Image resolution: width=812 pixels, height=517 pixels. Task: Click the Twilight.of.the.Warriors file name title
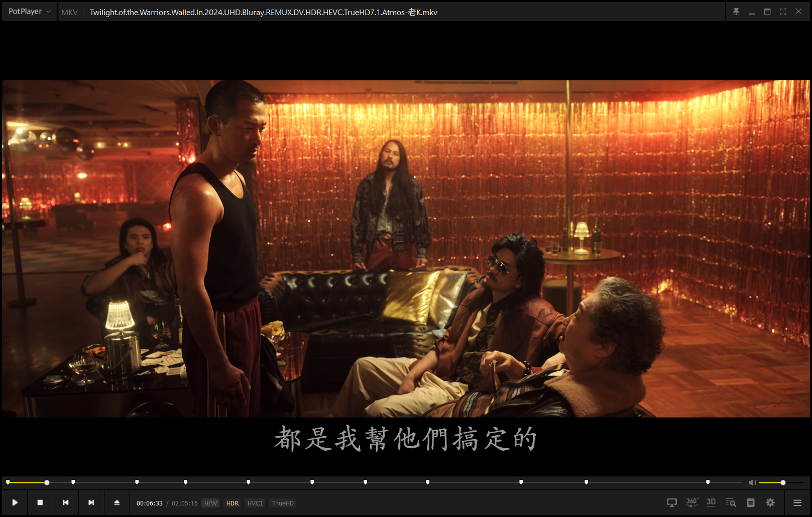[263, 12]
